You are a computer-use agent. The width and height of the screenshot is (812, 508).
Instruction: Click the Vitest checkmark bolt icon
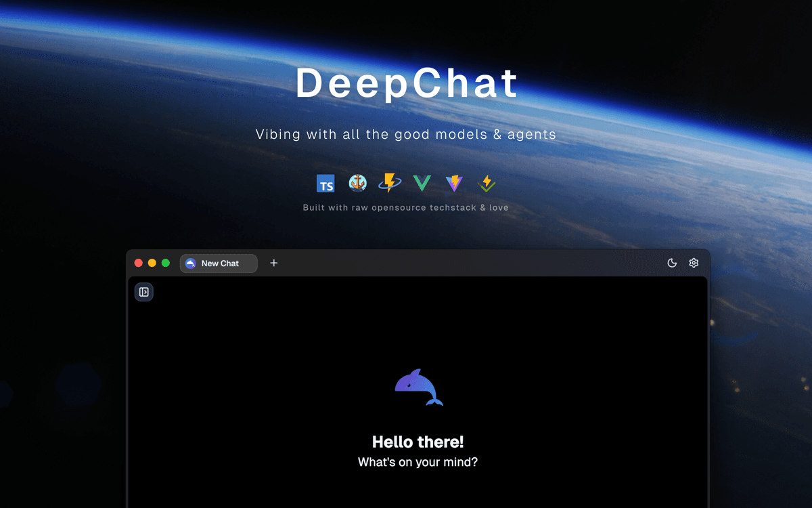tap(487, 183)
